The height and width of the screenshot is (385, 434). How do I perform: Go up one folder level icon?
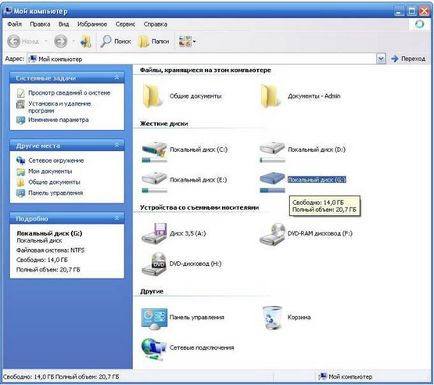86,41
